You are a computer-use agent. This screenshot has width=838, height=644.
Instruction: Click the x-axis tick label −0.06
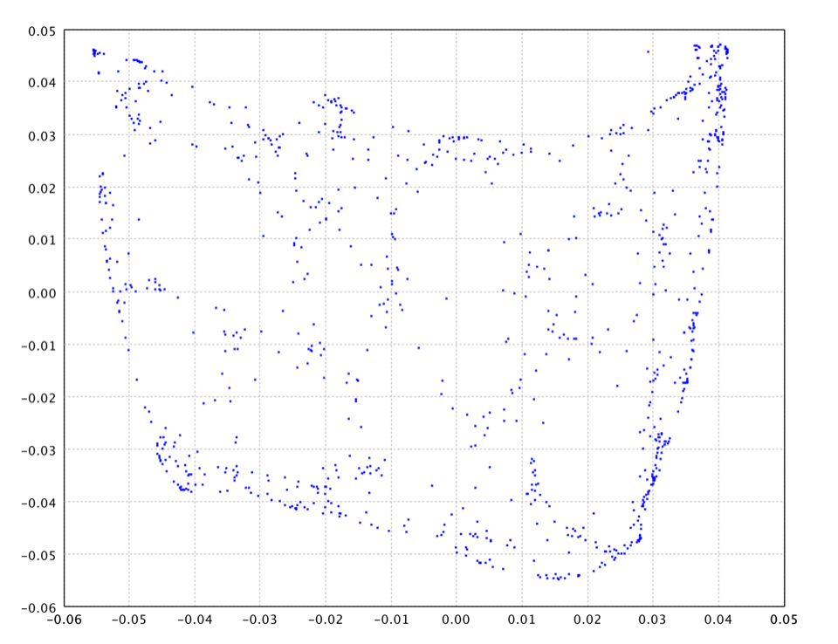(64, 620)
